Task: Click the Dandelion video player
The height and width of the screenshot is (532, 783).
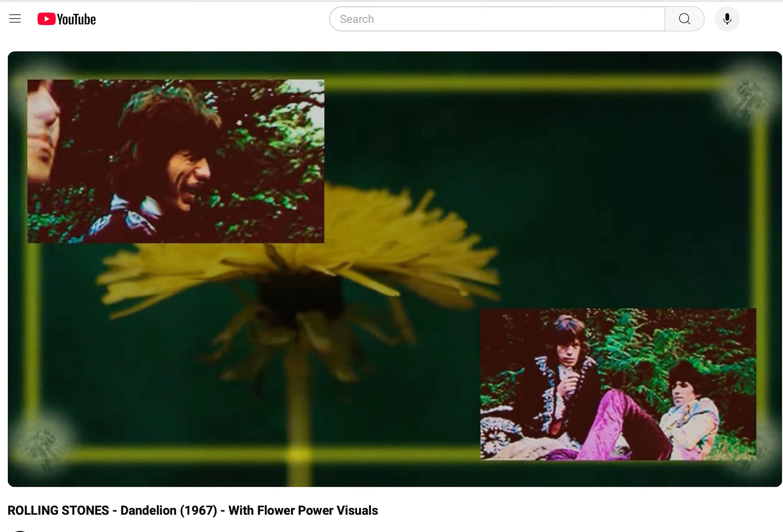Action: pos(394,269)
